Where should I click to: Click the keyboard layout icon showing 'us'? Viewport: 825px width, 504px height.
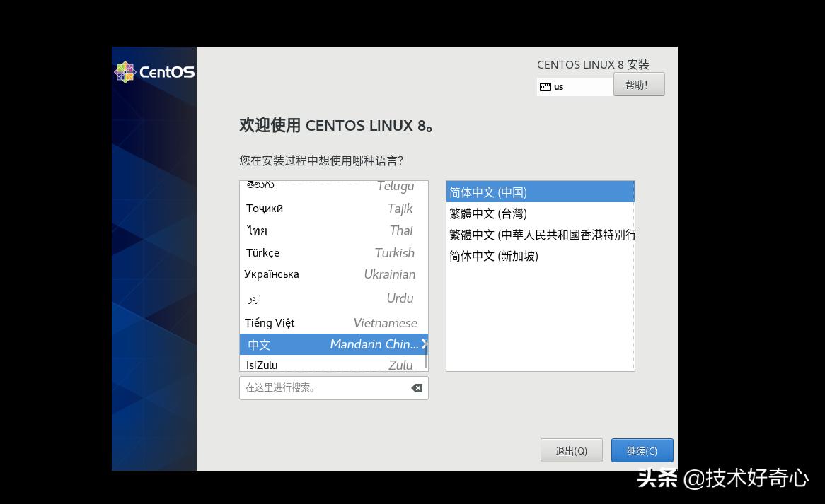point(546,86)
